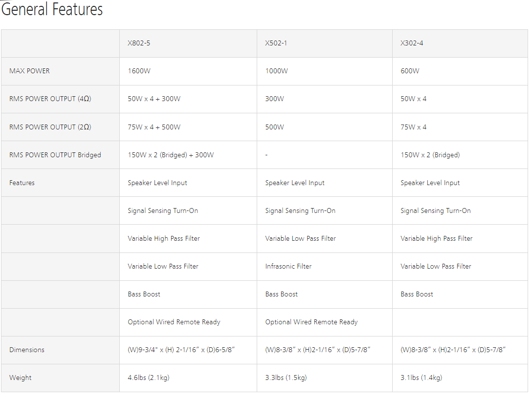Click the 1600W max power cell
This screenshot has height=399, width=532.
click(139, 71)
